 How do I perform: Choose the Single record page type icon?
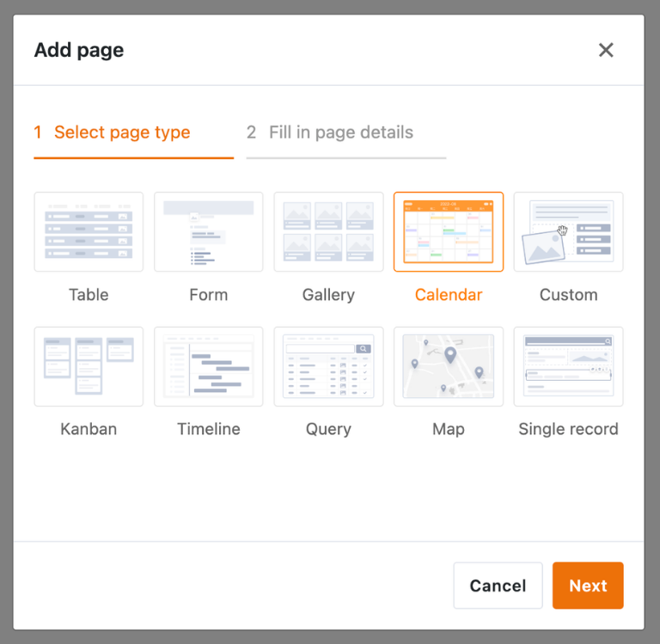568,366
